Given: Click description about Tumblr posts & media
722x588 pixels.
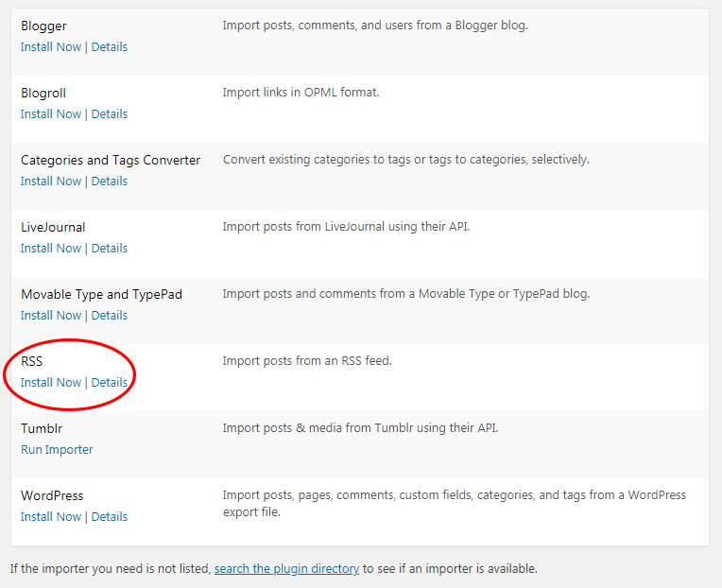Looking at the screenshot, I should 361,428.
